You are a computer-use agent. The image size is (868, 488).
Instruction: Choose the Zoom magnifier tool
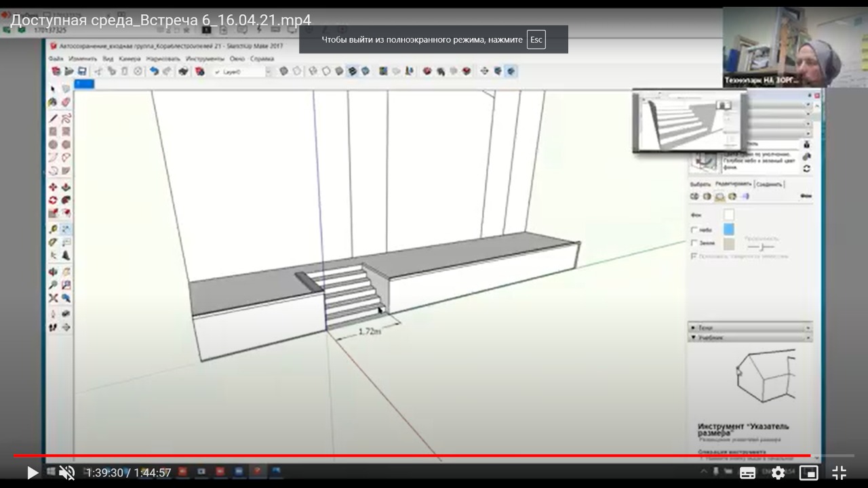(x=53, y=285)
